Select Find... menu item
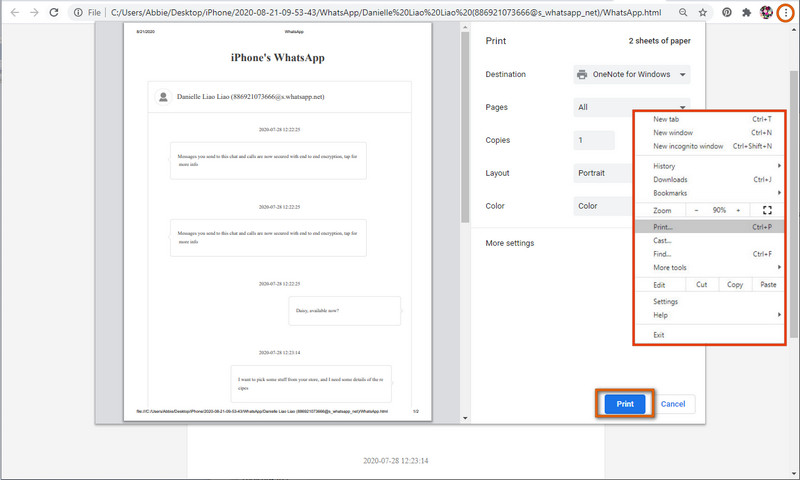The image size is (800, 480). pyautogui.click(x=709, y=254)
